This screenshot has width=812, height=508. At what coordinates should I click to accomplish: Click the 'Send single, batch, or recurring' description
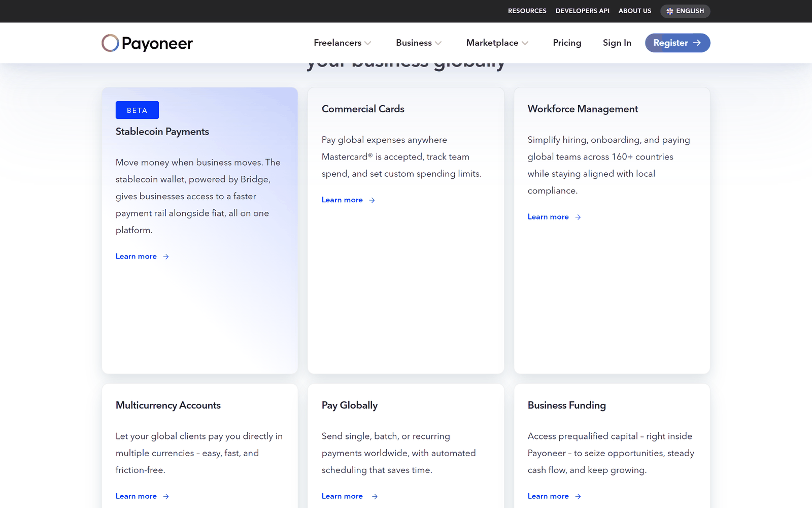pyautogui.click(x=399, y=453)
